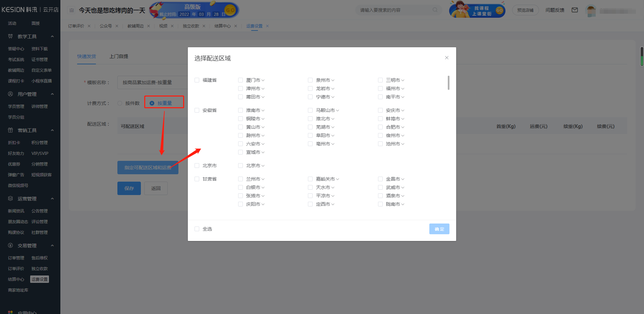
Task: Click the user avatar in header
Action: coord(591,10)
